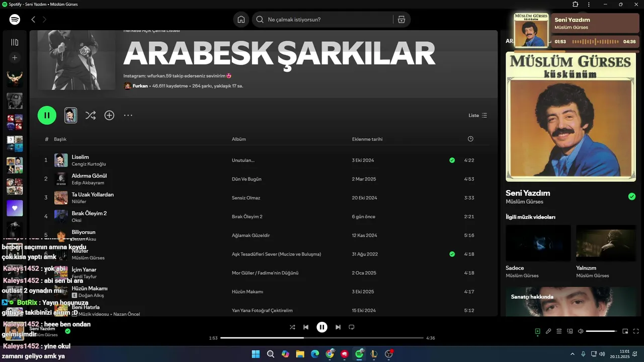The height and width of the screenshot is (362, 644).
Task: Create a new playlist with plus icon
Action: pyautogui.click(x=15, y=58)
